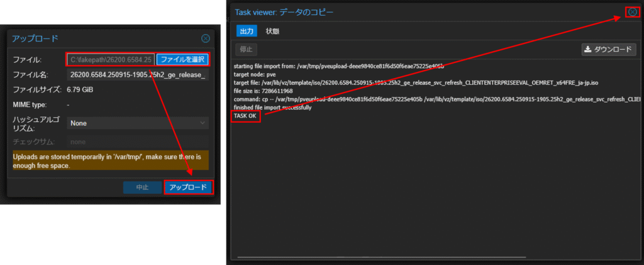Screen dimensions: 644x265
Task: Click the 停止 button in Task viewer
Action: tap(247, 49)
